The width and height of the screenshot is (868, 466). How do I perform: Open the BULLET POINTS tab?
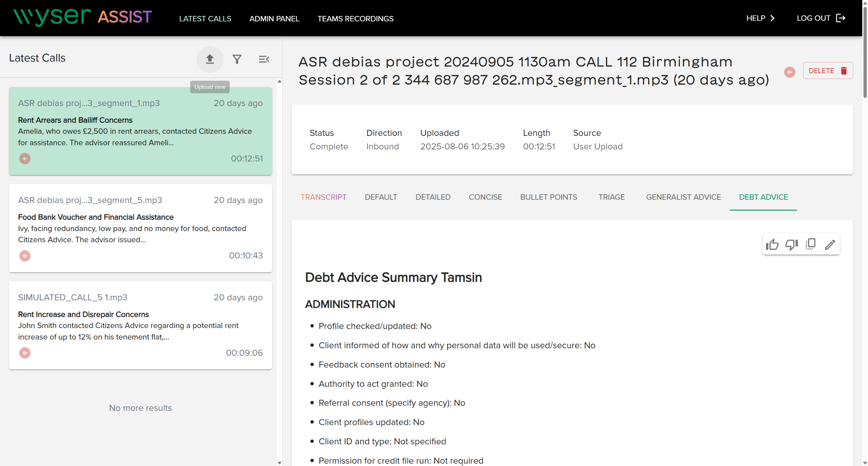[548, 197]
